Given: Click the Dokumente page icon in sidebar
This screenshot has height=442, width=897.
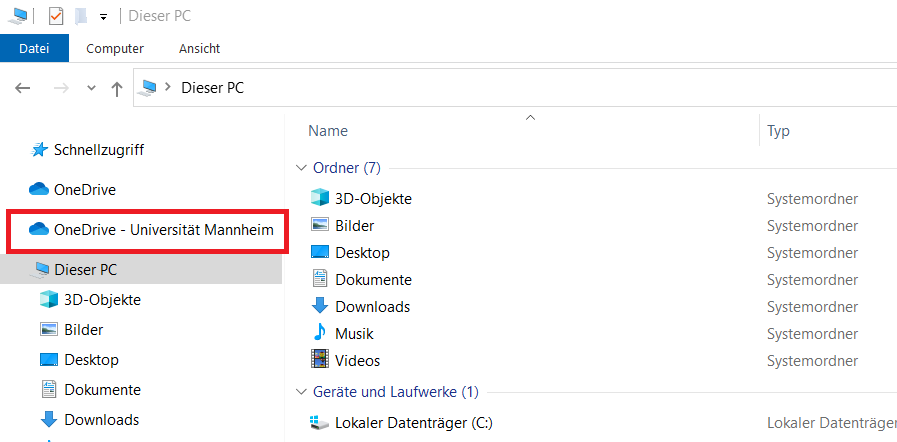Looking at the screenshot, I should tap(49, 390).
